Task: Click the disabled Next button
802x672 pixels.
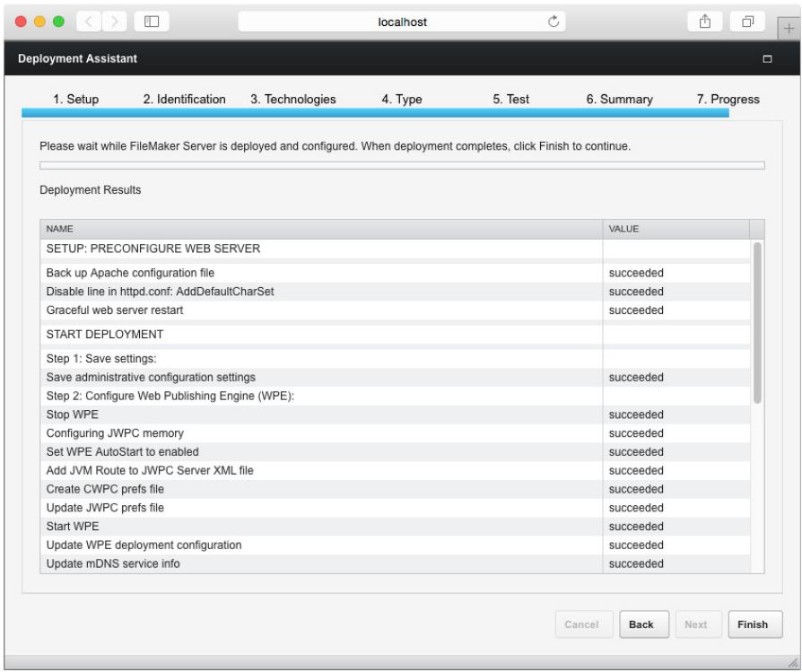Action: (698, 624)
